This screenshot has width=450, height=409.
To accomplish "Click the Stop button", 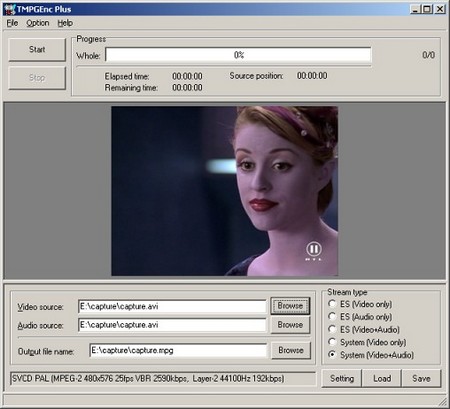I will (x=37, y=78).
